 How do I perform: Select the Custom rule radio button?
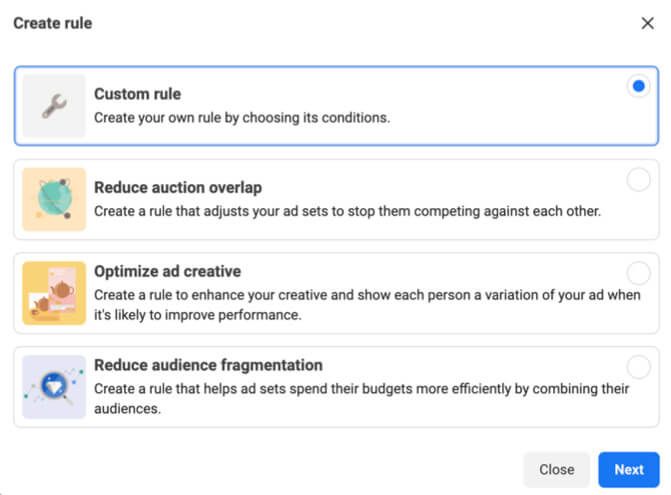pos(638,86)
